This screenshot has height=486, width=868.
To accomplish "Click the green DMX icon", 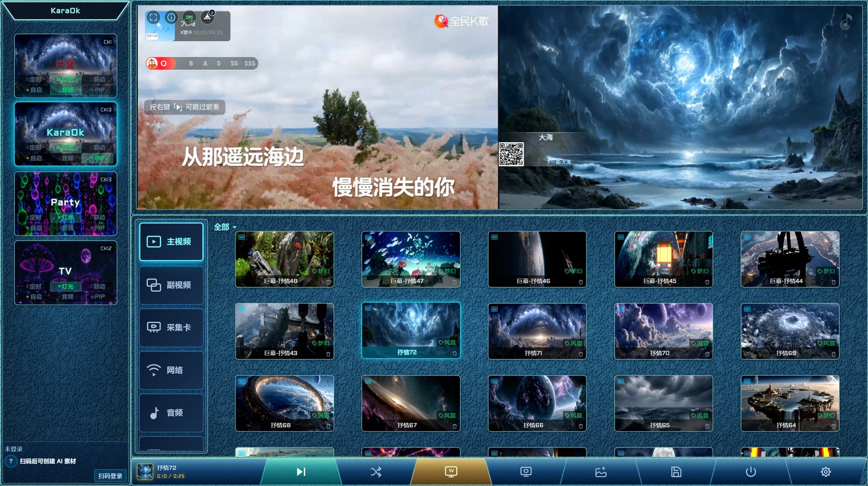I will [189, 17].
